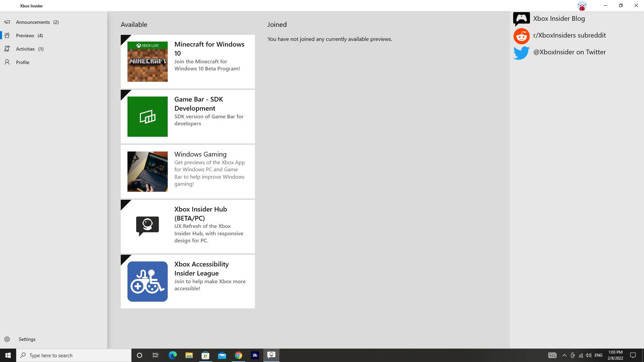The height and width of the screenshot is (362, 644).
Task: Click the Type here to search box
Action: coord(74,355)
